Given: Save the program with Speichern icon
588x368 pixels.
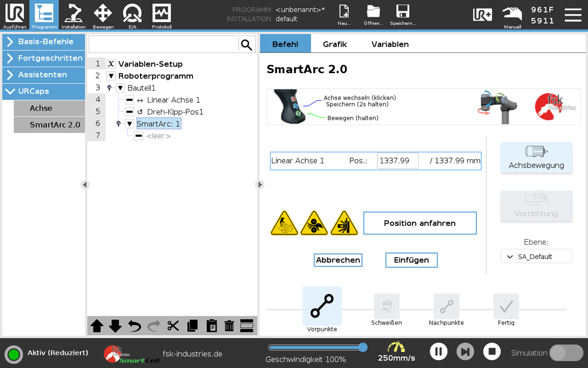Looking at the screenshot, I should [403, 15].
